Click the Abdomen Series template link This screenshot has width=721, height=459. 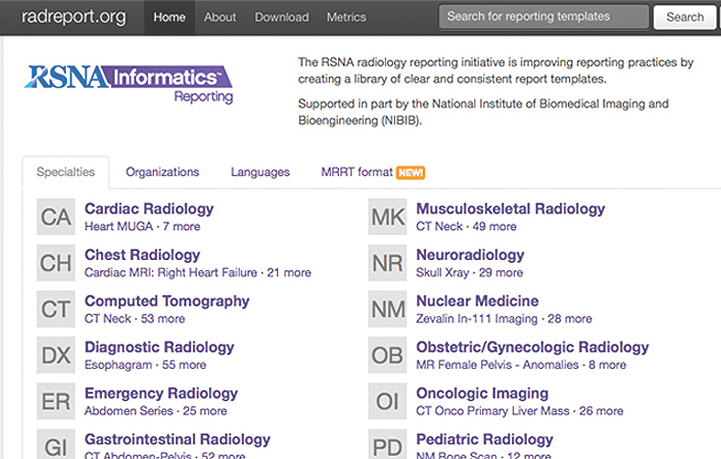tap(129, 411)
